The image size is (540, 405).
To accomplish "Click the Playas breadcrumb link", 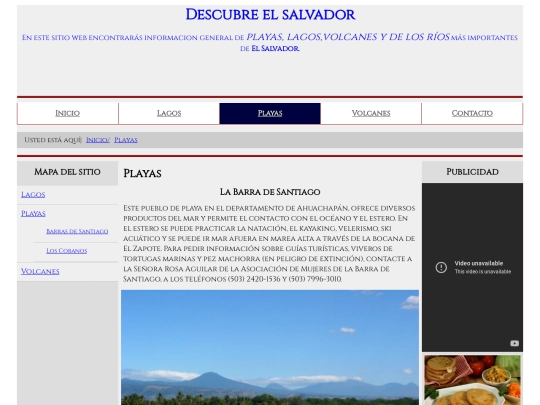I will coord(126,140).
